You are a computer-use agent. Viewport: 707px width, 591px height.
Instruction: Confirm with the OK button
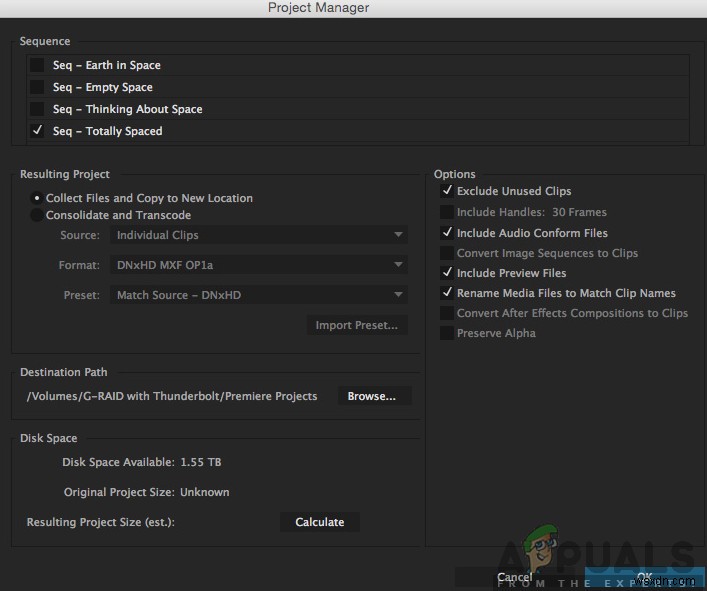pos(645,577)
